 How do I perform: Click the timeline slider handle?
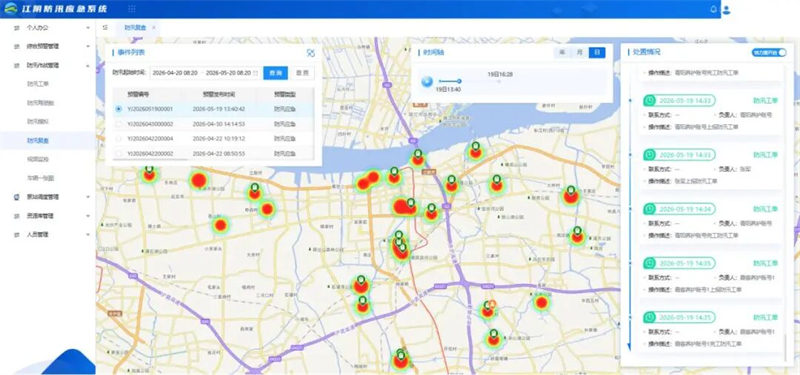pos(459,81)
